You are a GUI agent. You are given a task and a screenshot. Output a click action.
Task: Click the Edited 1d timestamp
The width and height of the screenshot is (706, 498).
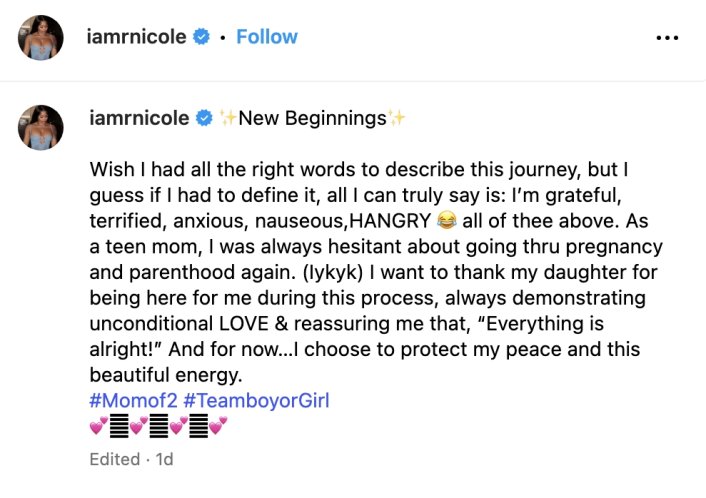pyautogui.click(x=131, y=459)
